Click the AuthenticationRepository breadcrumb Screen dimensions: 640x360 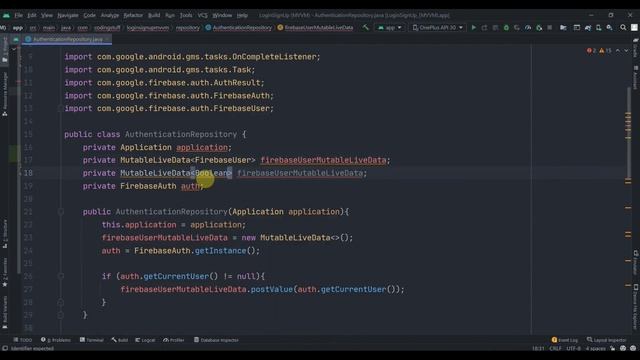239,28
